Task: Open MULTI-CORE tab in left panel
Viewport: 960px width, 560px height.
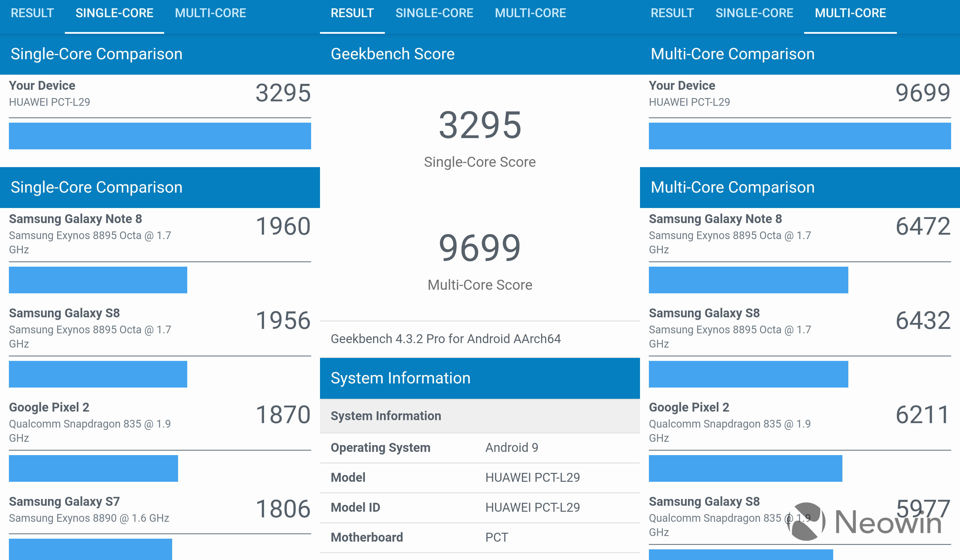Action: click(x=210, y=13)
